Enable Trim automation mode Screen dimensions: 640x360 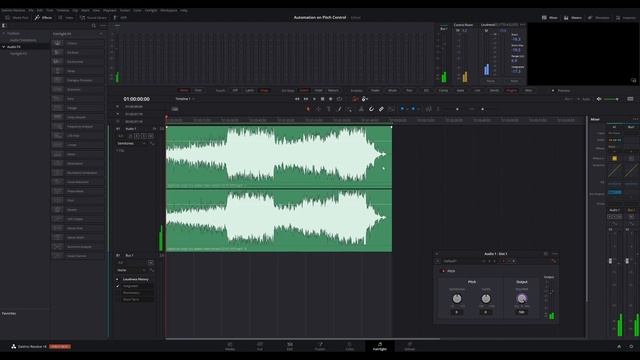click(198, 90)
